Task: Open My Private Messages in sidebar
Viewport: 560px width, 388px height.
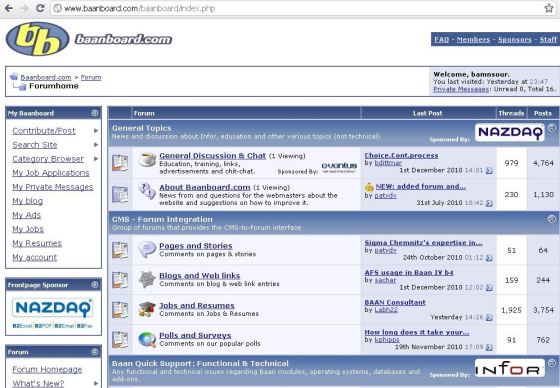Action: [52, 187]
